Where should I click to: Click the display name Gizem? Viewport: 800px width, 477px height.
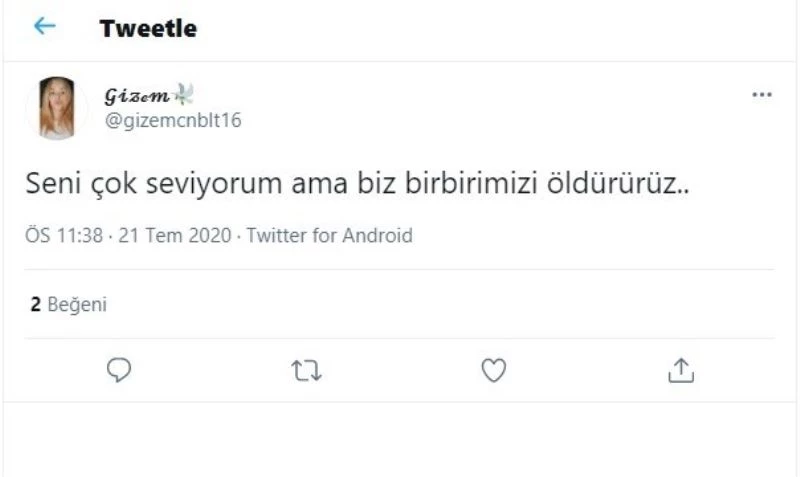135,96
